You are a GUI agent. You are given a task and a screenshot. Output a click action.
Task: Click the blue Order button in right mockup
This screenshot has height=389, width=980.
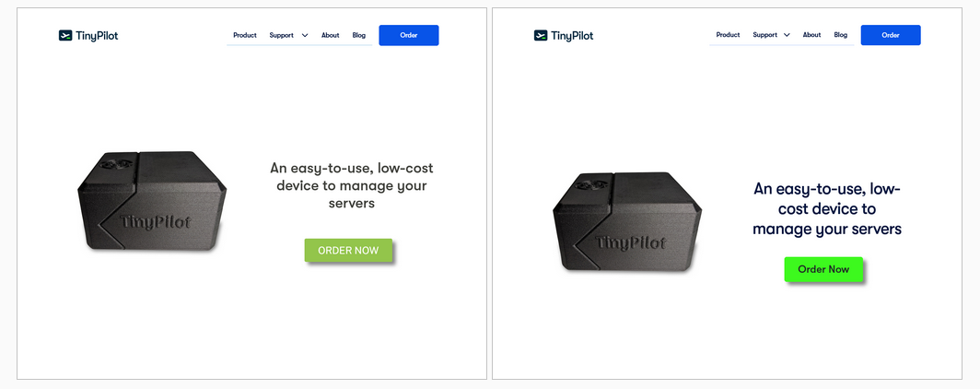pos(891,36)
